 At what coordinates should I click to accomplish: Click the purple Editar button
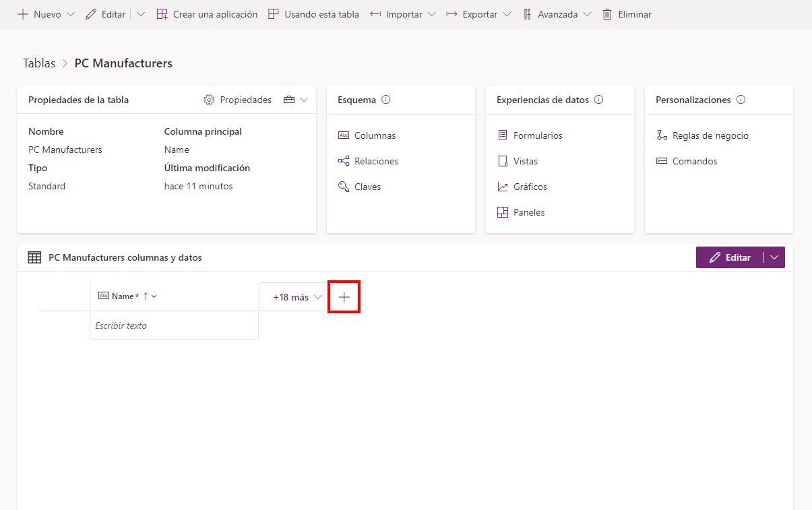tap(733, 257)
